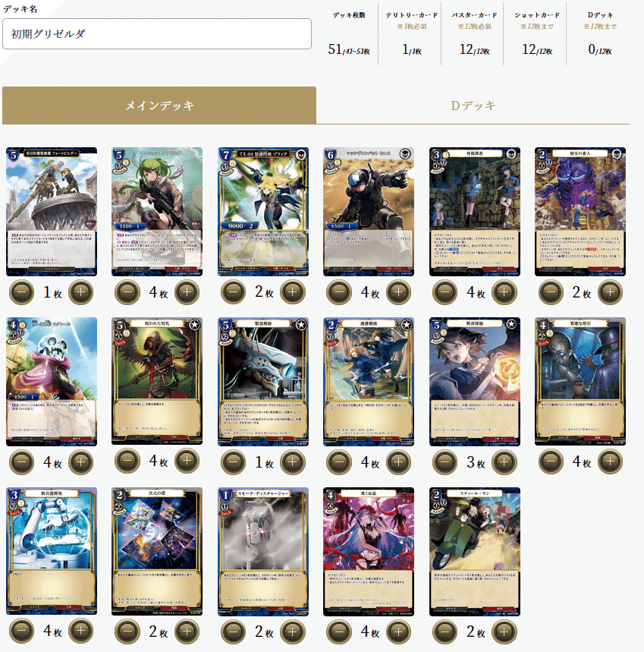Select the メインデッキ tab
Screen dimensions: 644x652
click(159, 106)
